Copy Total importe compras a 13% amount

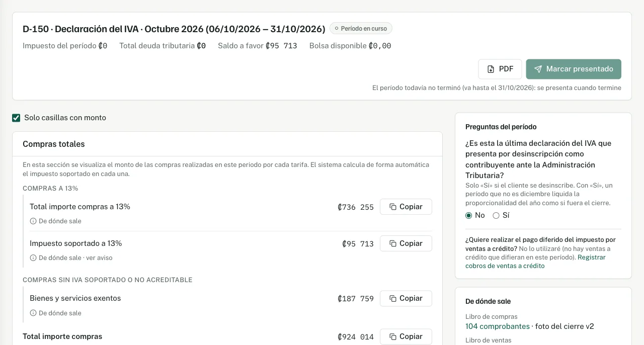point(406,207)
